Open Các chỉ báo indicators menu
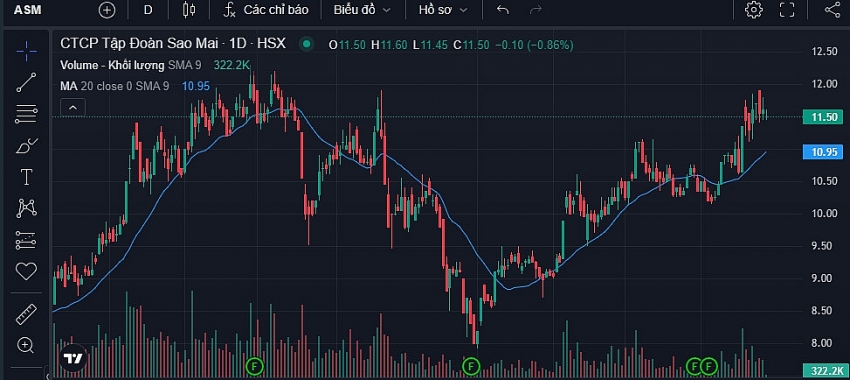This screenshot has height=380, width=850. [x=266, y=10]
